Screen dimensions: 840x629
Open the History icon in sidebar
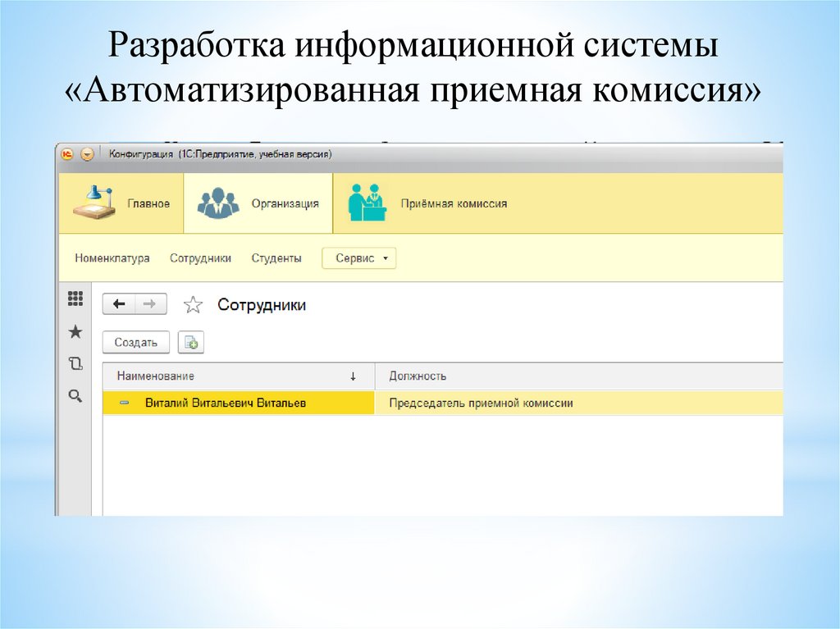(75, 364)
